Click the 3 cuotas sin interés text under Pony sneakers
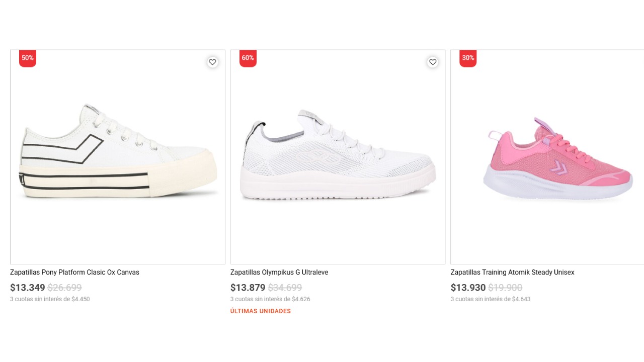This screenshot has height=362, width=644. (x=50, y=299)
